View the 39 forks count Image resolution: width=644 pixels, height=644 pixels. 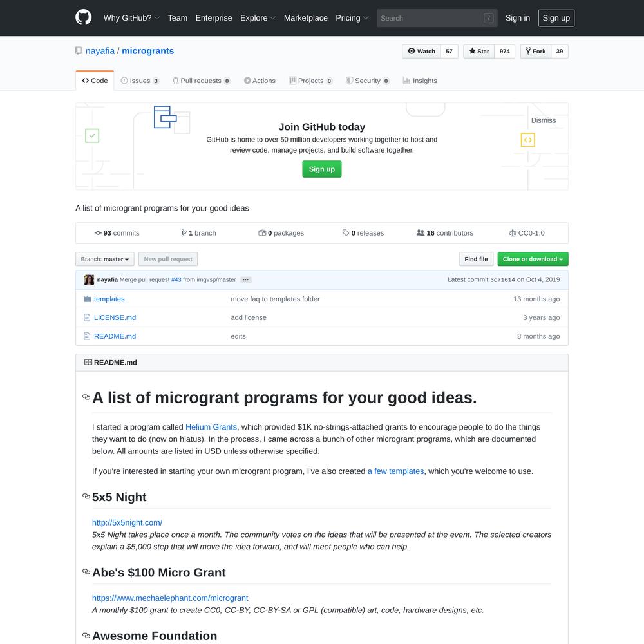[560, 52]
